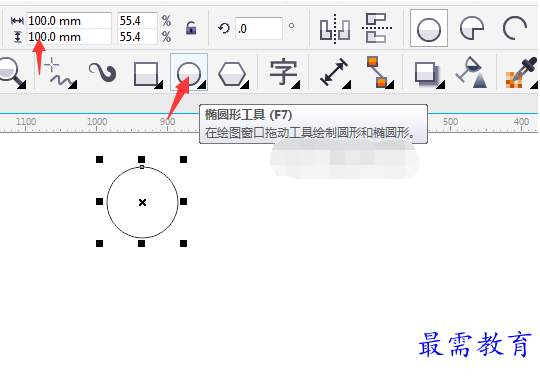Image resolution: width=540 pixels, height=376 pixels.
Task: Click the circle's center X marker
Action: [142, 202]
